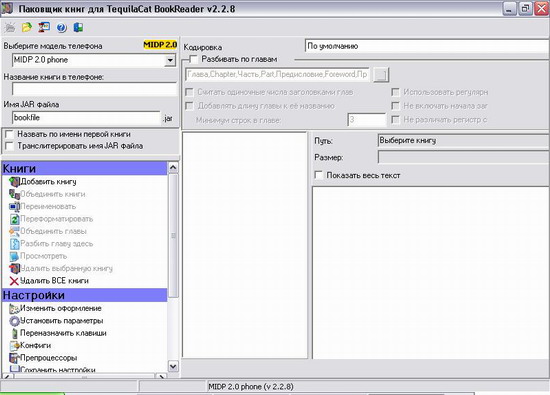Click Удалить ВСЕ книги entry
Screen dimensions: 550x395
54,281
